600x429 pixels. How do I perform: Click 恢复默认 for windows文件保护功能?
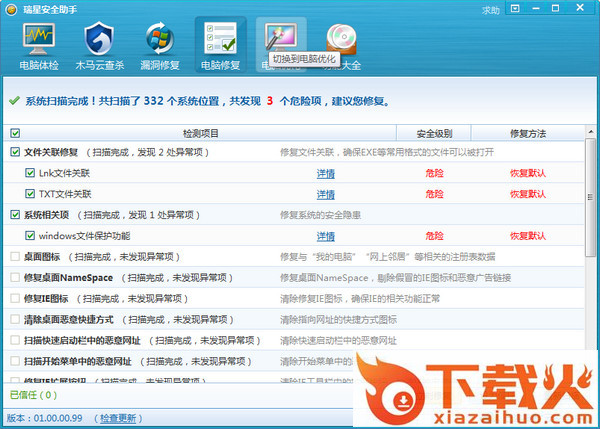[528, 236]
